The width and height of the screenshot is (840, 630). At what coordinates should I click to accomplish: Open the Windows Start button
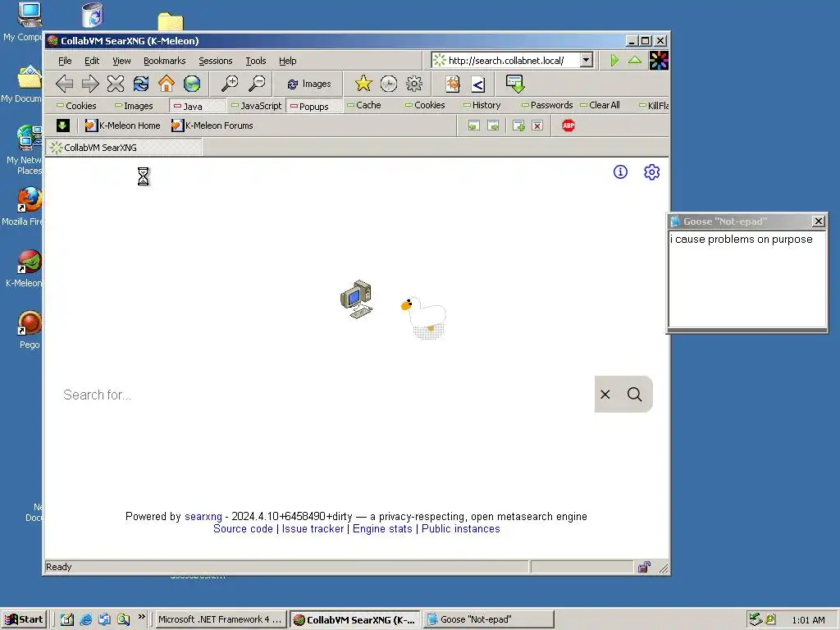pos(24,619)
